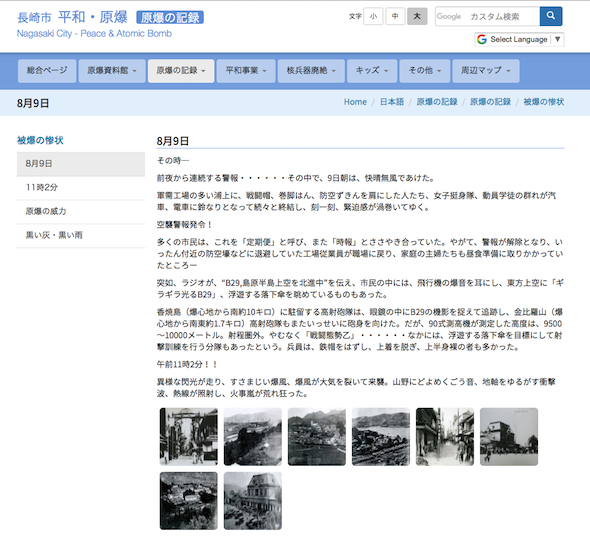Screen dimensions: 590x548
Task: Click the Google logo in language selector
Action: 482,40
